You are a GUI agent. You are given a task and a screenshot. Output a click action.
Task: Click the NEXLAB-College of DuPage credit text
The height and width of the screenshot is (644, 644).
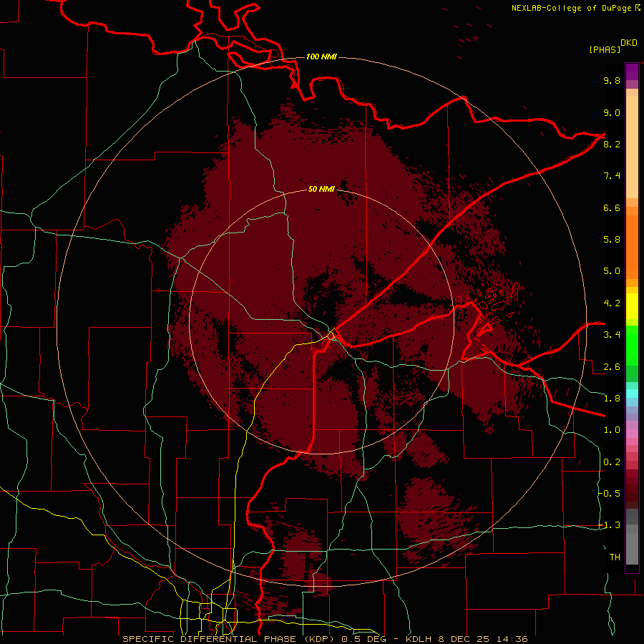point(571,8)
